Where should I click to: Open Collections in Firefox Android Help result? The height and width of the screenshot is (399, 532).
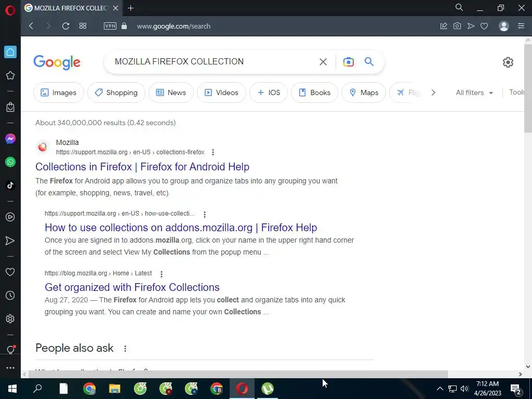(x=142, y=167)
